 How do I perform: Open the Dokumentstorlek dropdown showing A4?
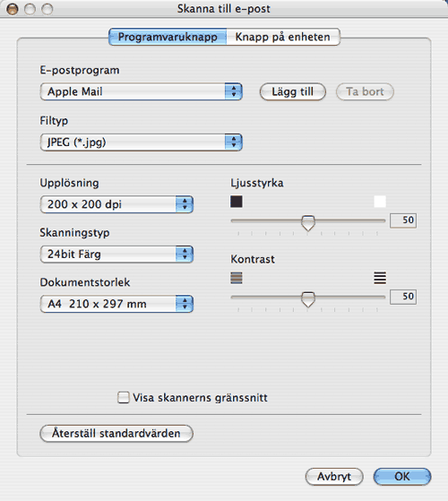116,304
